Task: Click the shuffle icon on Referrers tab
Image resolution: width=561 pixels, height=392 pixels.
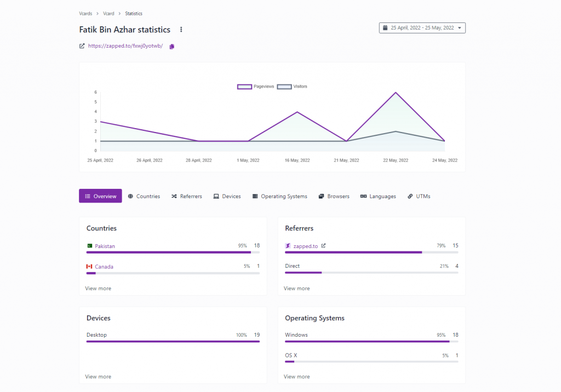Action: click(174, 196)
